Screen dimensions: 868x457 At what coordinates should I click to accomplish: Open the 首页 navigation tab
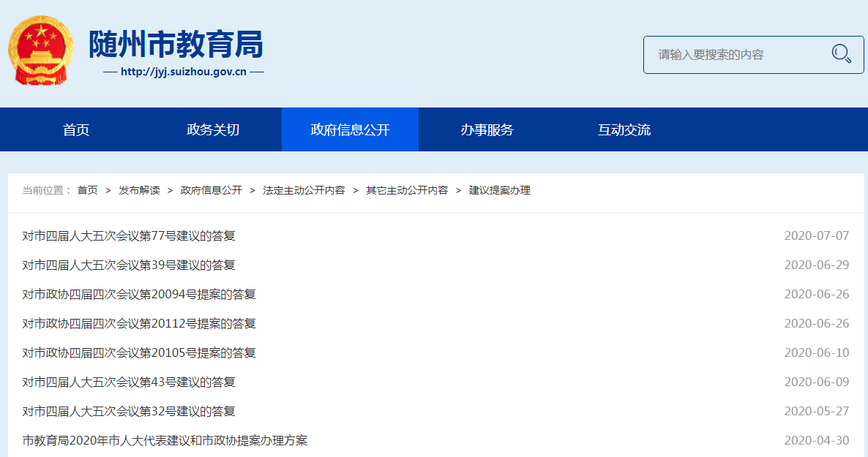click(76, 130)
